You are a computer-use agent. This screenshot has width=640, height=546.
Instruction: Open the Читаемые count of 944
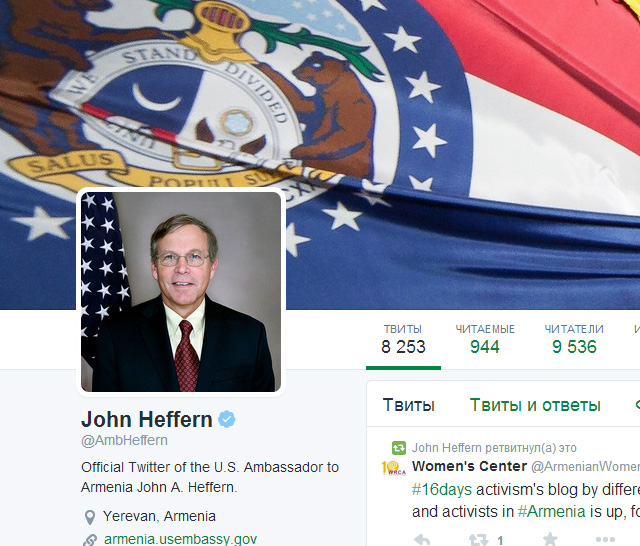pos(485,341)
